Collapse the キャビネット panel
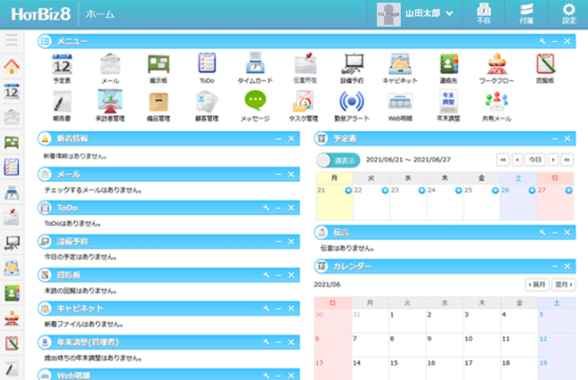Viewport: 588px width, 380px height. (279, 309)
